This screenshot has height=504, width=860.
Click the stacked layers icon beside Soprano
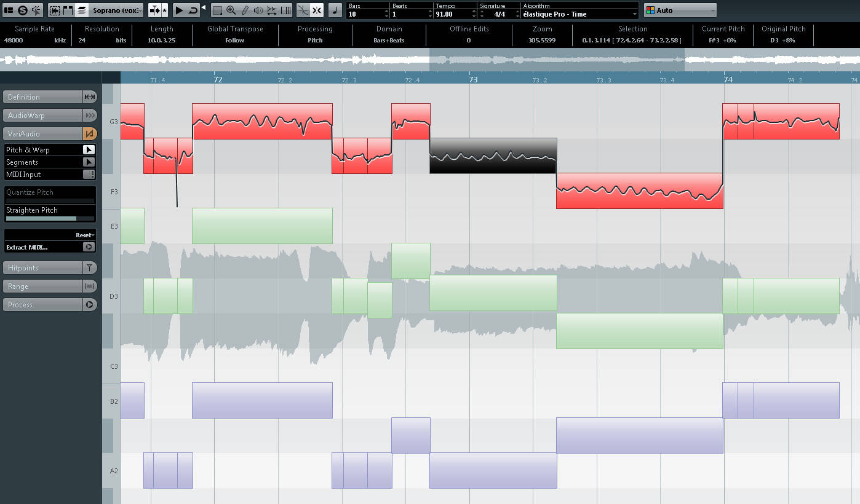(82, 10)
